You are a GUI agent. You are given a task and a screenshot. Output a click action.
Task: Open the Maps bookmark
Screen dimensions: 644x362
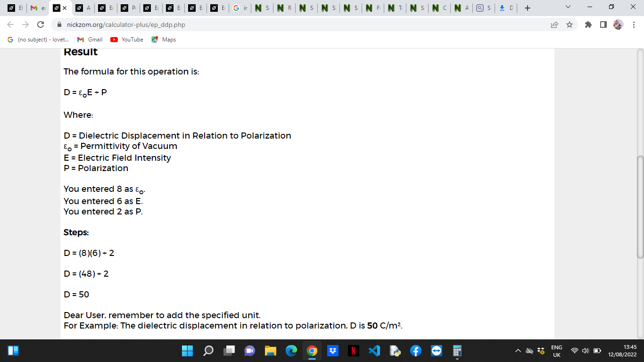164,40
